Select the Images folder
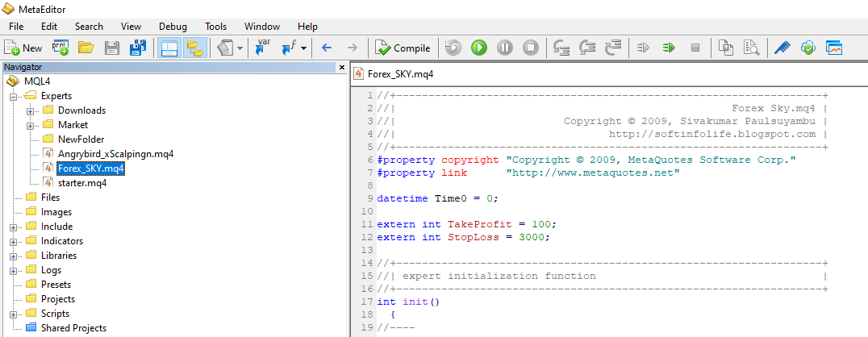 56,212
